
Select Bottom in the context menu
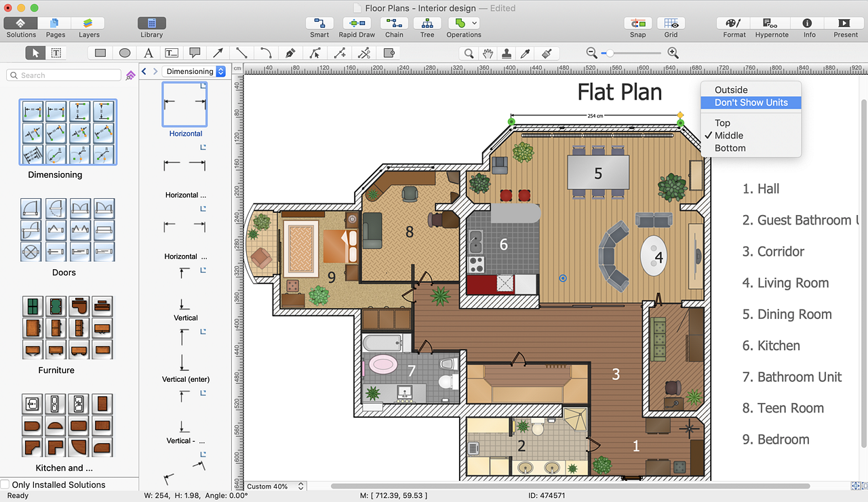[751, 148]
